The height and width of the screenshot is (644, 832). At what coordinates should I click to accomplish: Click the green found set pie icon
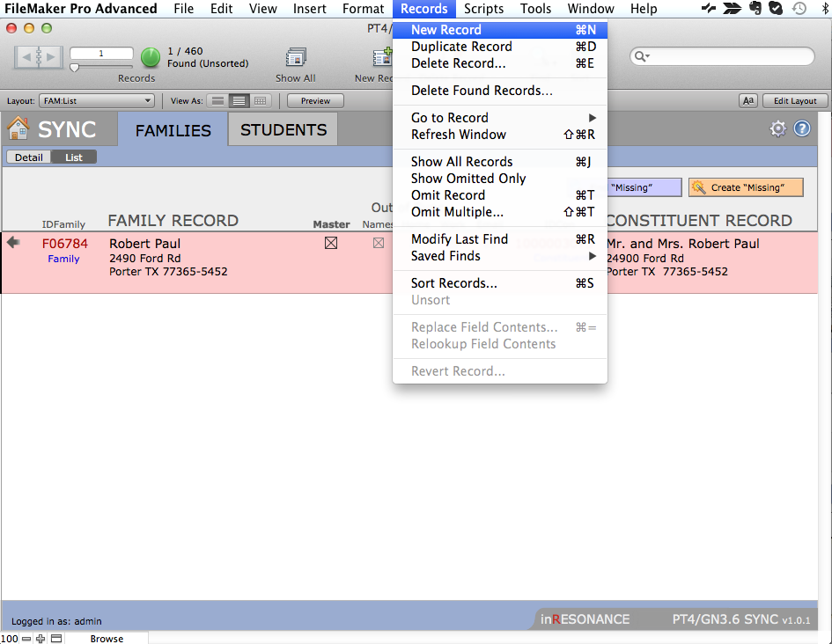[151, 57]
